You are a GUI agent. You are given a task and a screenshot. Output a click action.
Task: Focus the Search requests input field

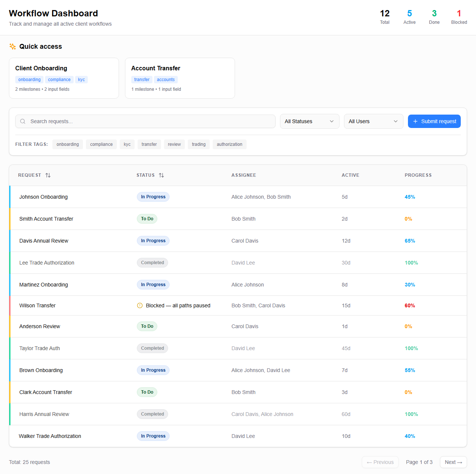pyautogui.click(x=149, y=121)
